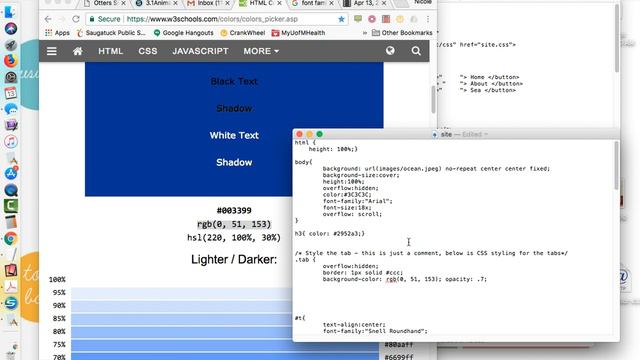Image resolution: width=640 pixels, height=360 pixels.
Task: Click the green chat bubble extension icon
Action: point(358,19)
